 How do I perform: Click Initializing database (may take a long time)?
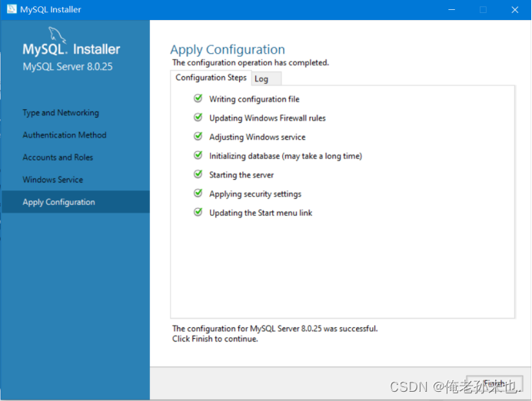[285, 156]
